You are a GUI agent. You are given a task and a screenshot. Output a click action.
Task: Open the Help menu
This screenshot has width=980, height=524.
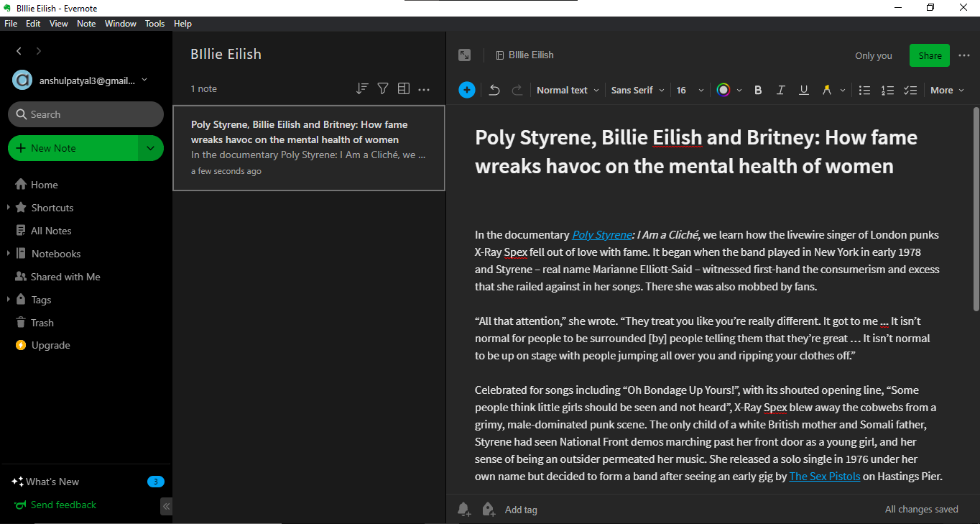[183, 24]
